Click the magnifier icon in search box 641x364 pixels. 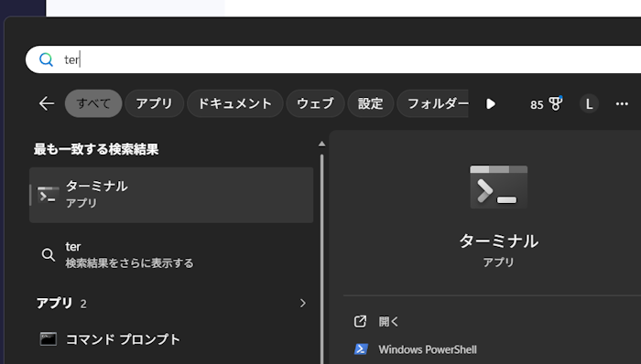46,59
